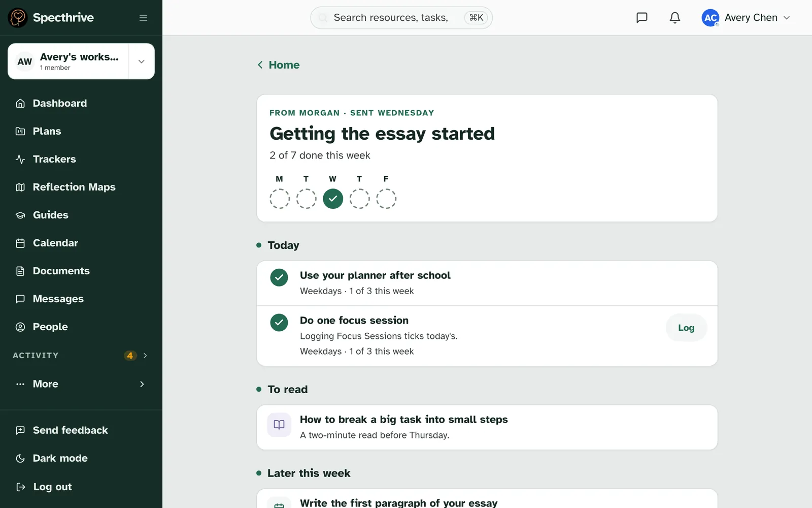812x508 pixels.
Task: Toggle Monday's dashed day circle
Action: pyautogui.click(x=280, y=199)
